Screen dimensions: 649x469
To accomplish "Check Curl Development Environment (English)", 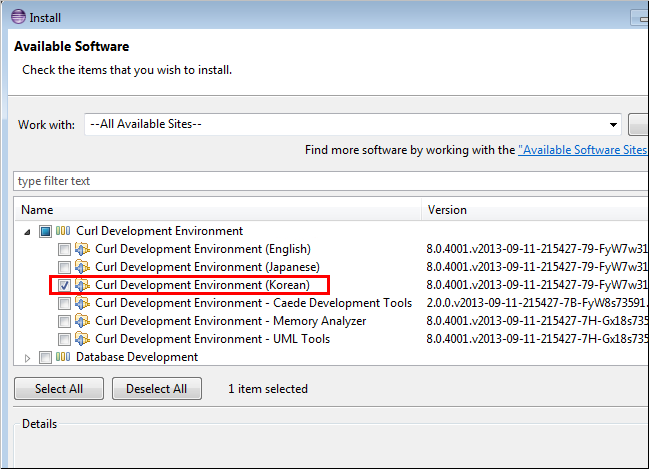I will click(64, 249).
